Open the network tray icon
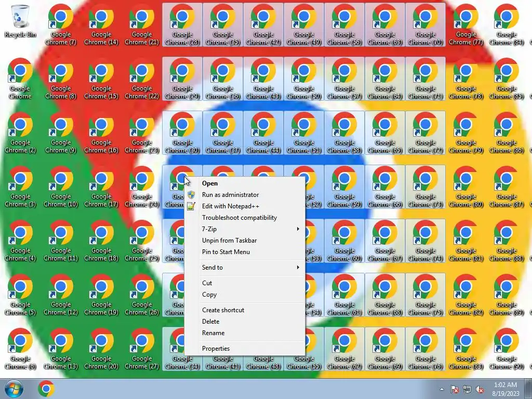 point(467,390)
